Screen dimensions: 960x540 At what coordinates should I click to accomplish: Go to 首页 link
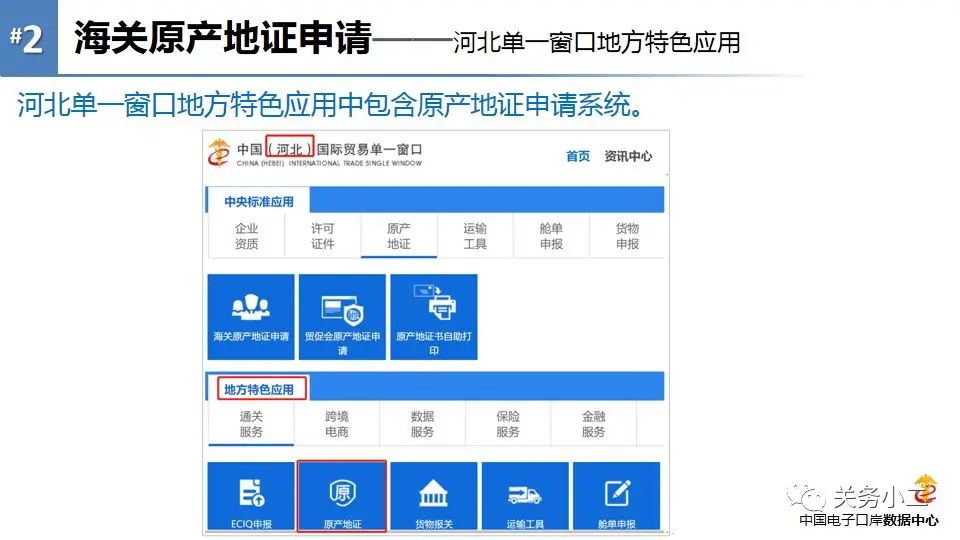[578, 156]
